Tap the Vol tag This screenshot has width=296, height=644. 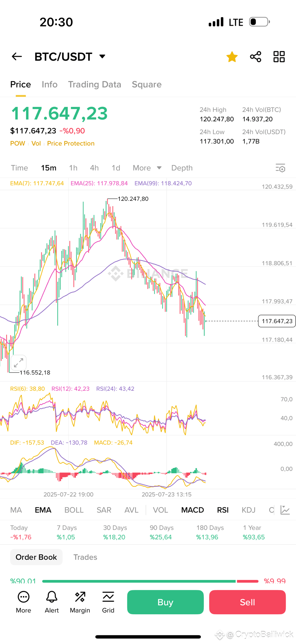tap(36, 143)
